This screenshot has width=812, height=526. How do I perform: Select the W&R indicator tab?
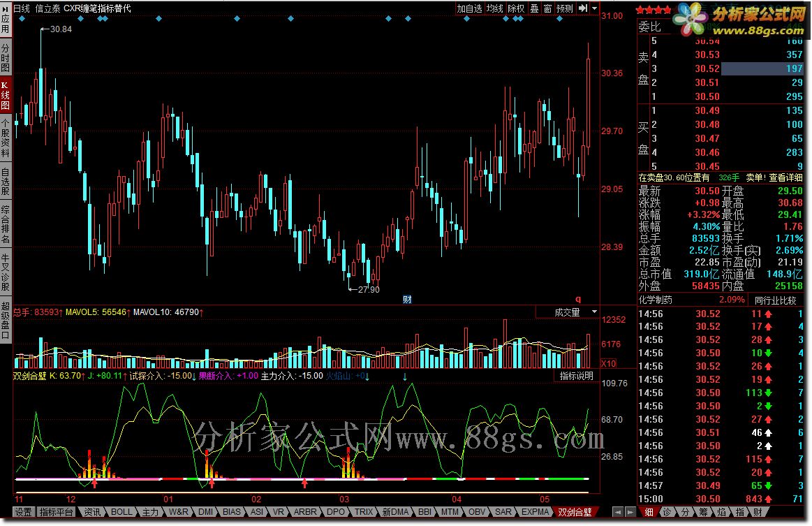click(178, 512)
